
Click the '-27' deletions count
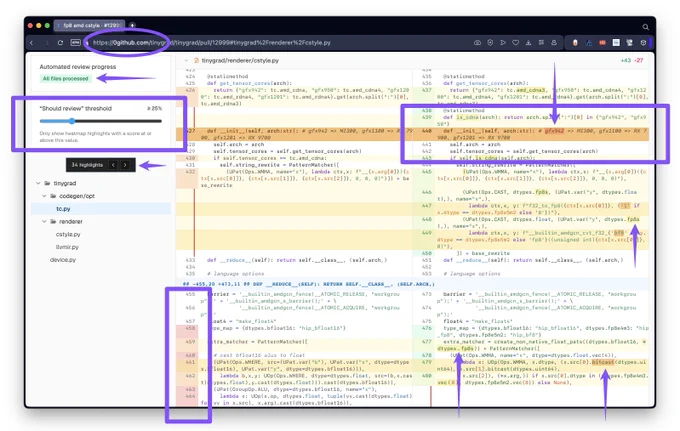pyautogui.click(x=639, y=61)
